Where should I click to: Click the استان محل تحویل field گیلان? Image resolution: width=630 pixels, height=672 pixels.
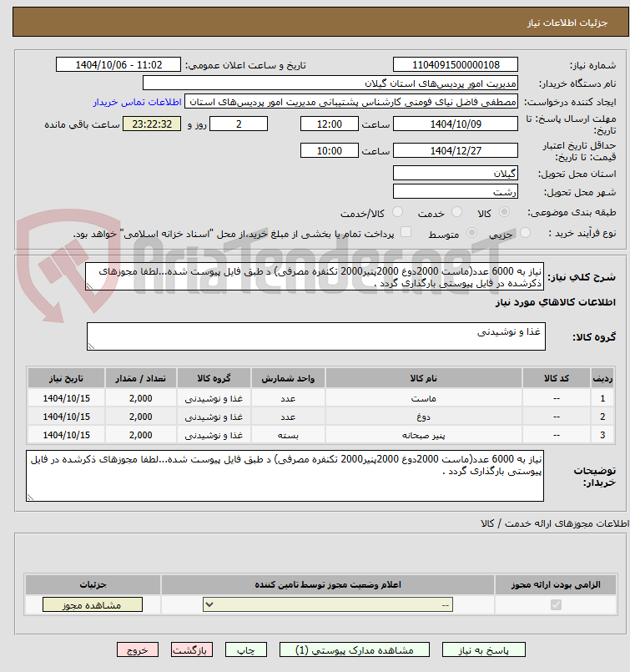[x=456, y=174]
